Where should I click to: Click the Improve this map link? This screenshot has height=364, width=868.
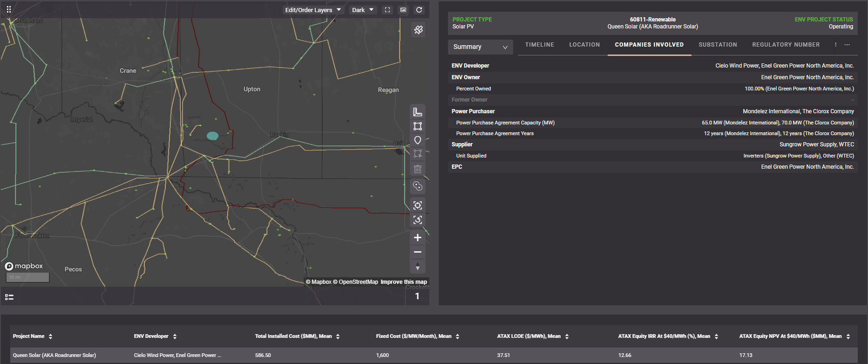coord(404,282)
